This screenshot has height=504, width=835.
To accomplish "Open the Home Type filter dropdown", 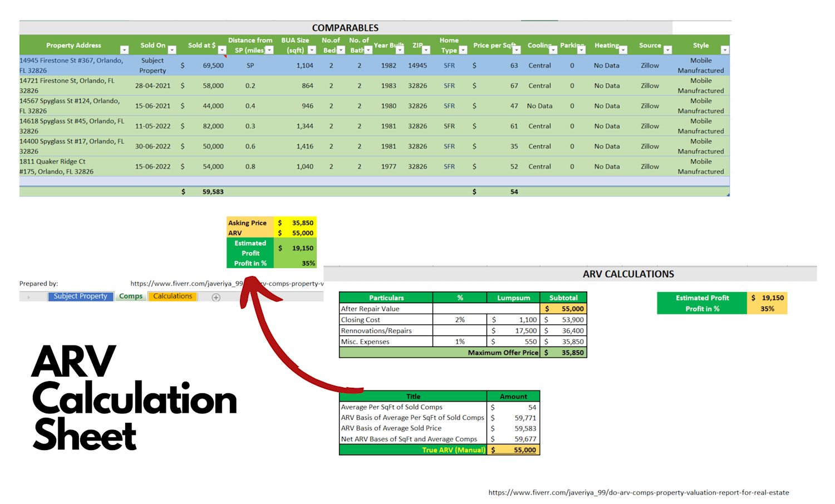I will [463, 50].
